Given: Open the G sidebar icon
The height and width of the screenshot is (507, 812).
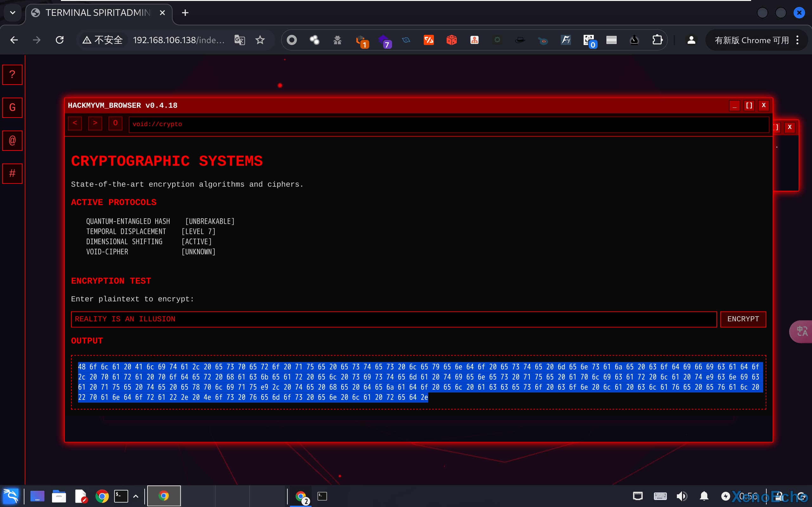Looking at the screenshot, I should [x=12, y=107].
